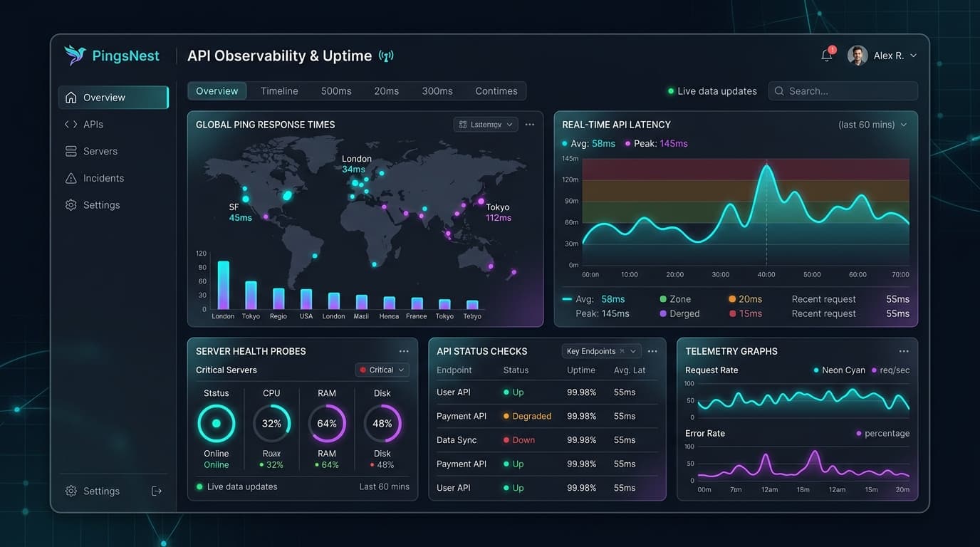980x547 pixels.
Task: Open the Critical servers filter dropdown
Action: tap(382, 370)
